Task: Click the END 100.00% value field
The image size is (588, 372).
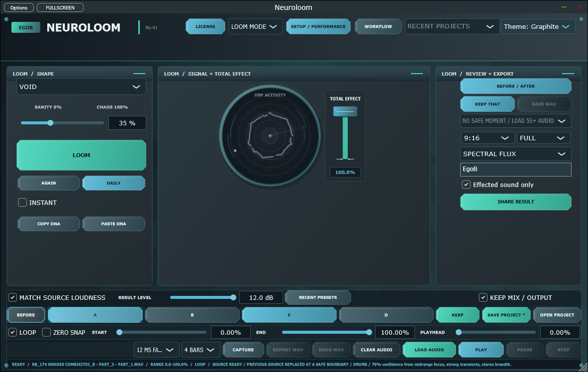Action: tap(395, 332)
